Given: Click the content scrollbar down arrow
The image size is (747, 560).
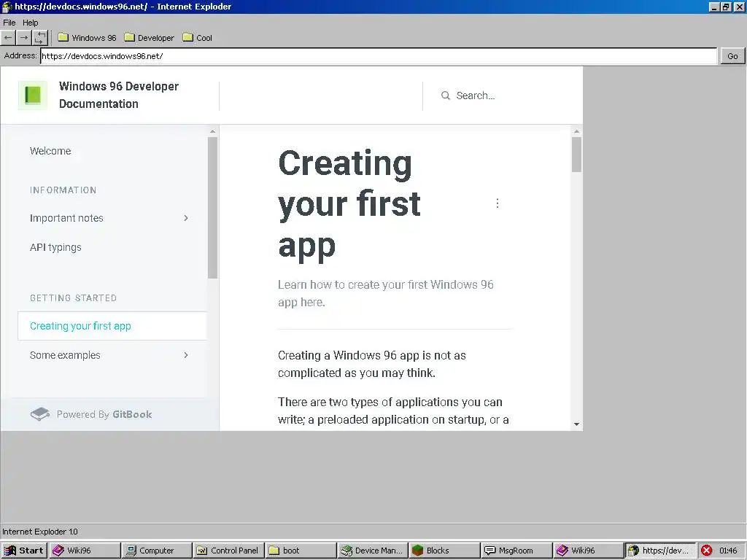Looking at the screenshot, I should pos(576,424).
